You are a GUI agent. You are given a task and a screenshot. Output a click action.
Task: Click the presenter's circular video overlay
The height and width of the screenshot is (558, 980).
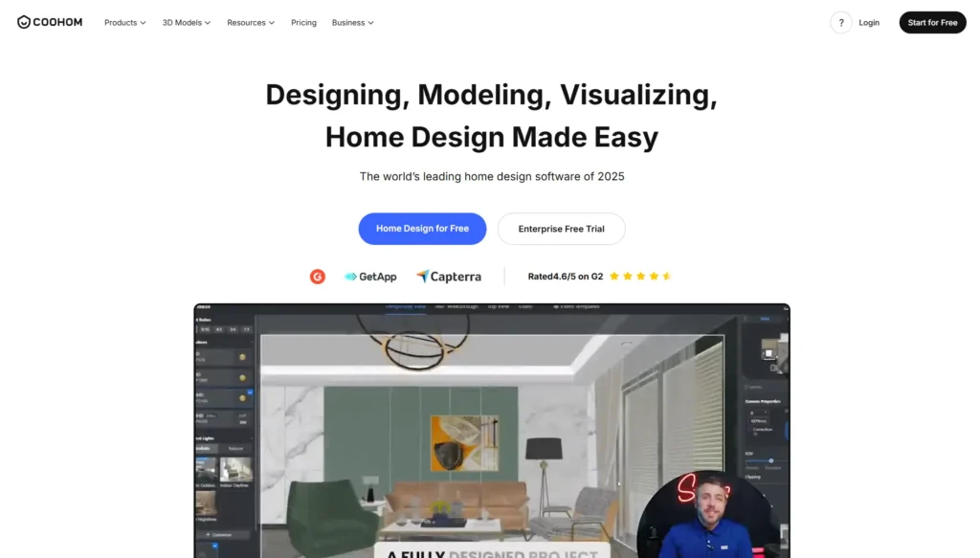coord(711,514)
